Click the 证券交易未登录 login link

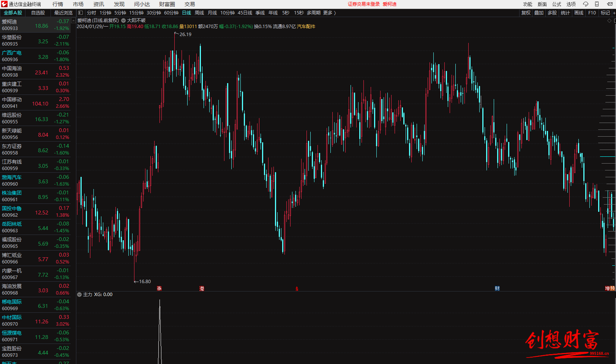(364, 4)
